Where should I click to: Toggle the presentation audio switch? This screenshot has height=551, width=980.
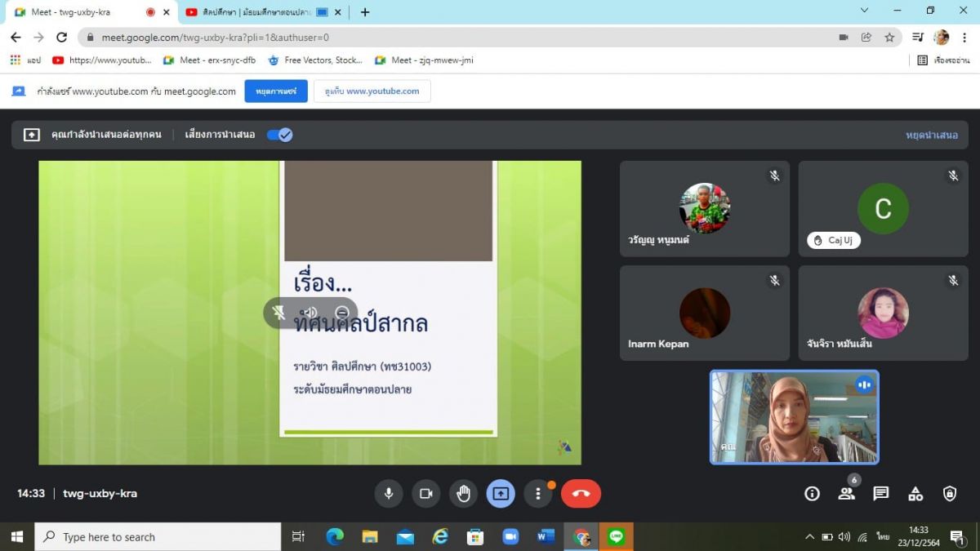coord(279,135)
